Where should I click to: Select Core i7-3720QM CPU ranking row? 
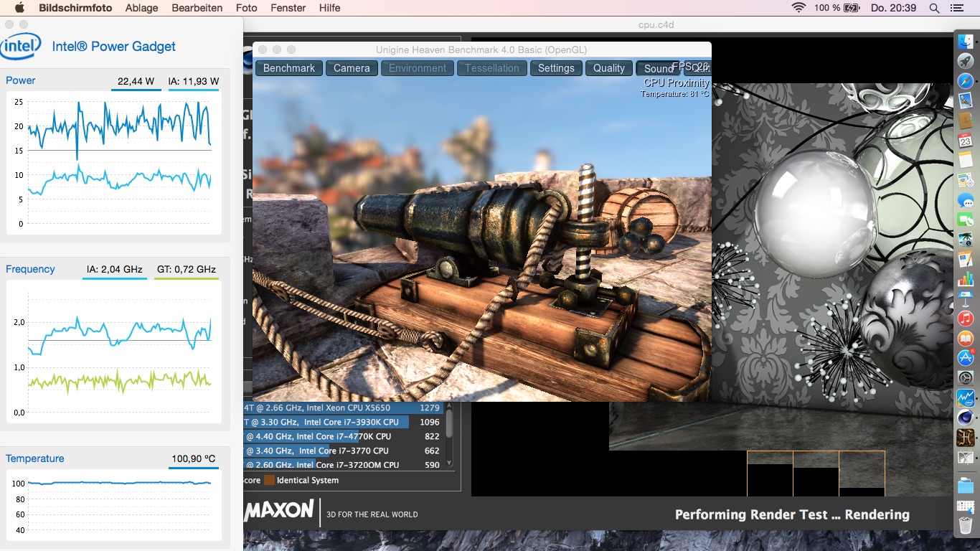[343, 464]
